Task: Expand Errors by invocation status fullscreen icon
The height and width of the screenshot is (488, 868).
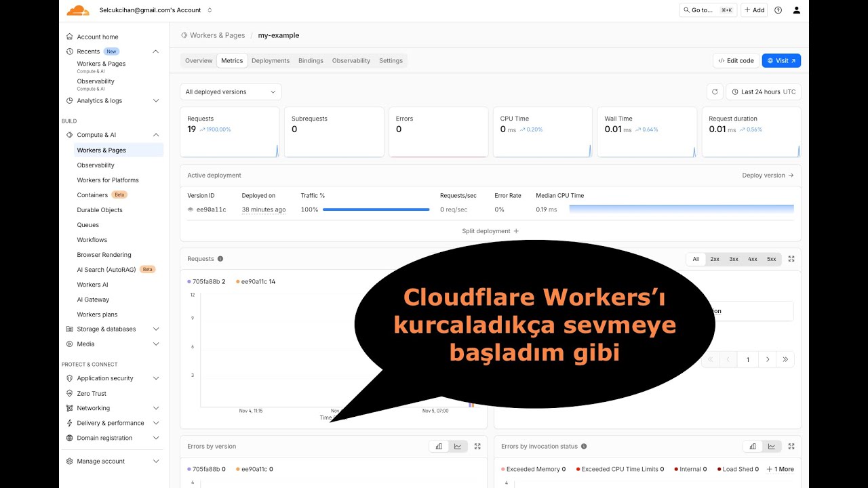Action: pos(791,446)
